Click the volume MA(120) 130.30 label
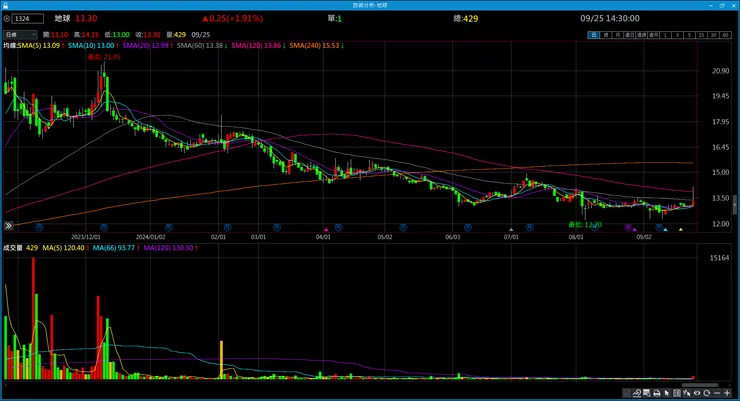 (168, 248)
